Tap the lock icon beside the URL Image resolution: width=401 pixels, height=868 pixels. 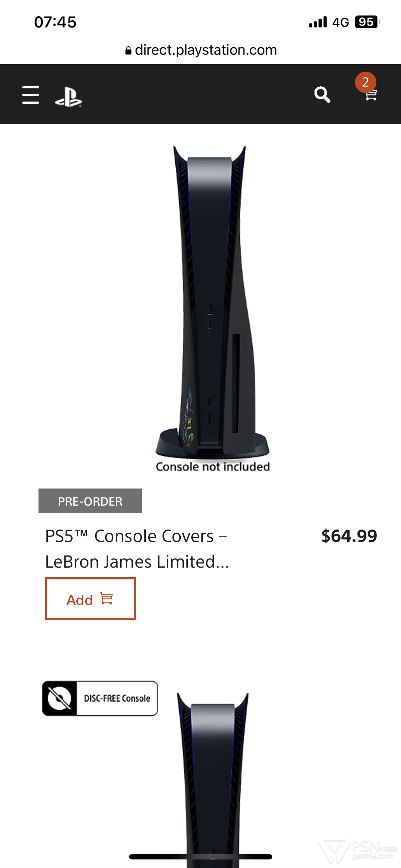[x=128, y=51]
